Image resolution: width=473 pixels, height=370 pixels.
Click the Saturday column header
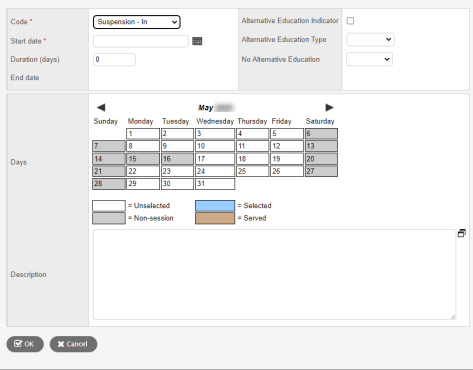(x=320, y=121)
